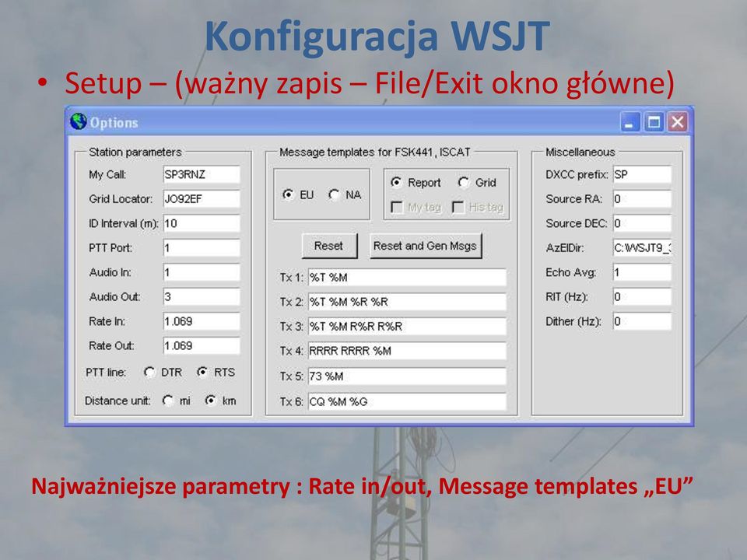Click the DXCC prefix field
Image resolution: width=747 pixels, height=560 pixels.
(642, 174)
